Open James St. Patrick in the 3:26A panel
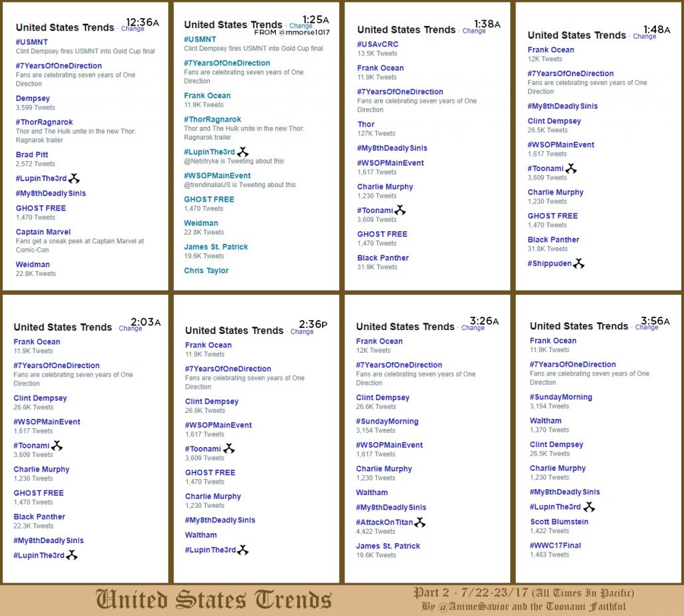684x616 pixels. pos(388,547)
